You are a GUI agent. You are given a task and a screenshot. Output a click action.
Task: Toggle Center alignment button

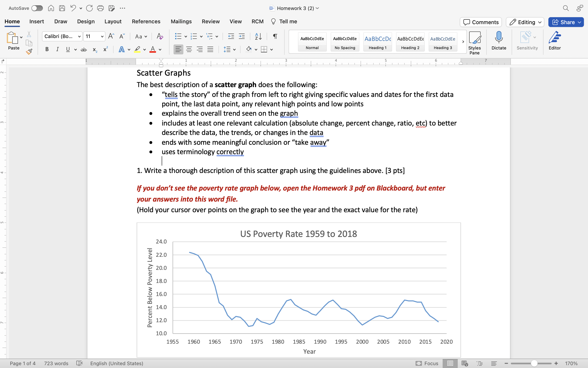point(189,50)
